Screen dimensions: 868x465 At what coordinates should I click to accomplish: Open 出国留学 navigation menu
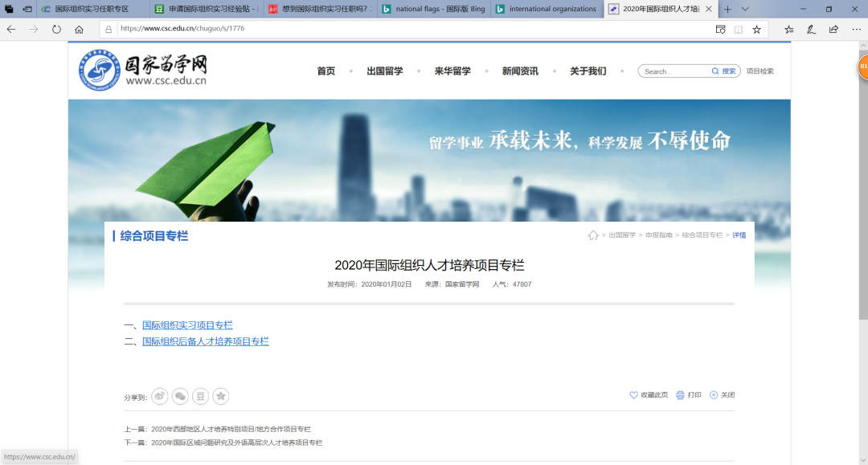pyautogui.click(x=385, y=71)
